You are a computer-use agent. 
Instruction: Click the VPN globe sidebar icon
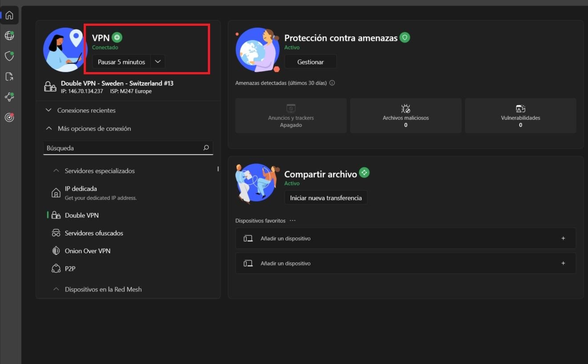pyautogui.click(x=9, y=36)
